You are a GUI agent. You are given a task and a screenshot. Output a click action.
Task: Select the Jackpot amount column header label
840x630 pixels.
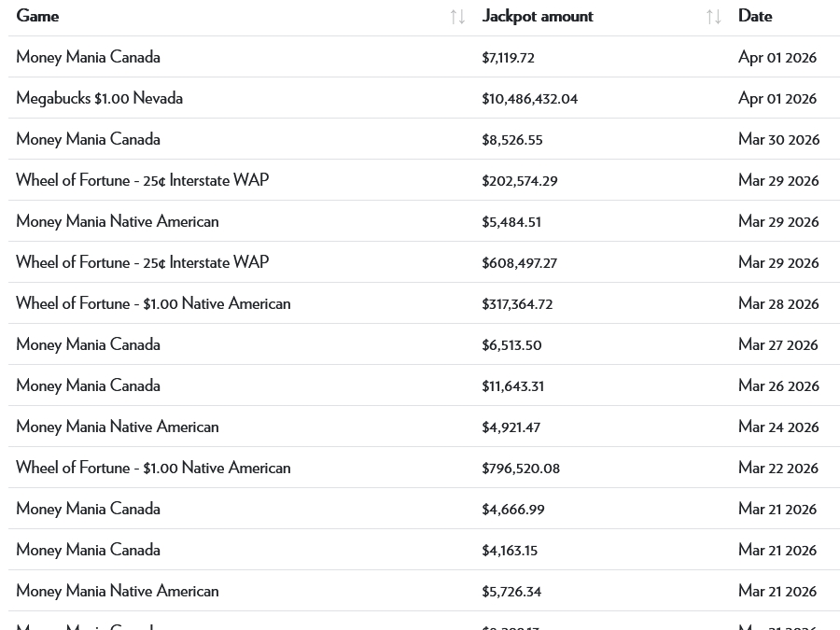pos(538,16)
